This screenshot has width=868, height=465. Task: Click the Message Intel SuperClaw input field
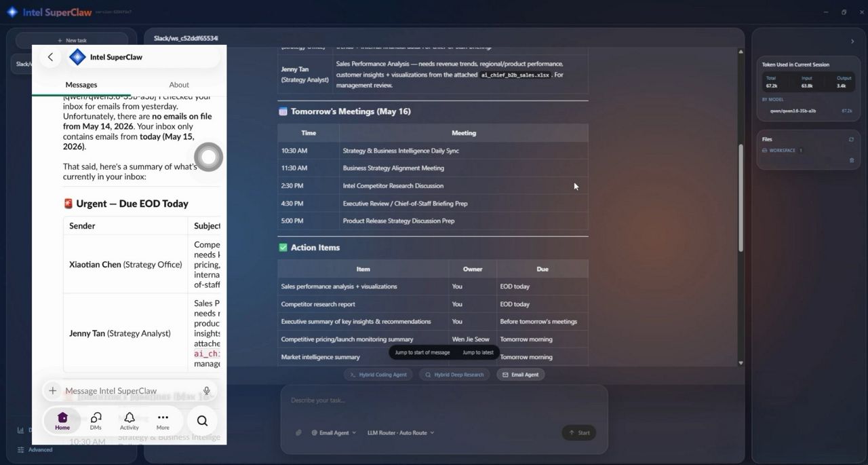129,390
